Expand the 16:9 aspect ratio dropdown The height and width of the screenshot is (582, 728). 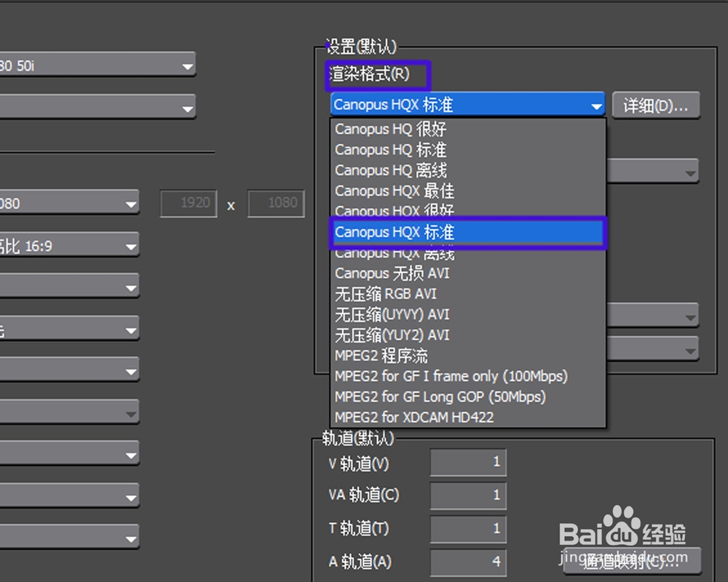click(69, 245)
